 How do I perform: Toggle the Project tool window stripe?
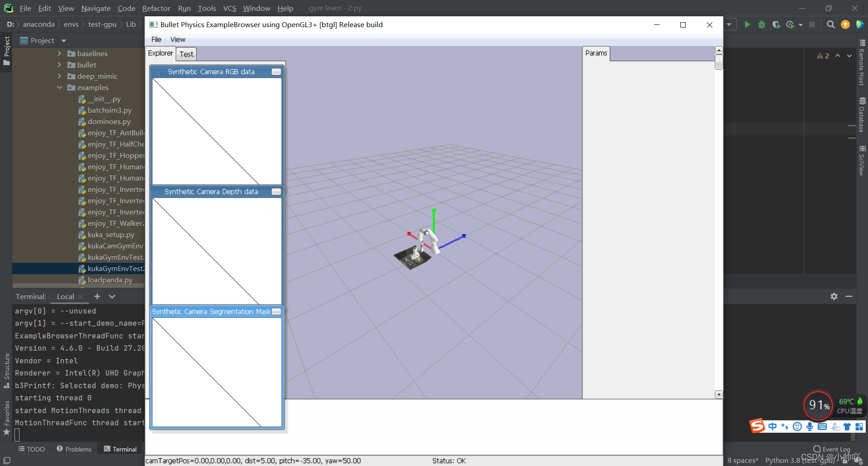tap(6, 51)
